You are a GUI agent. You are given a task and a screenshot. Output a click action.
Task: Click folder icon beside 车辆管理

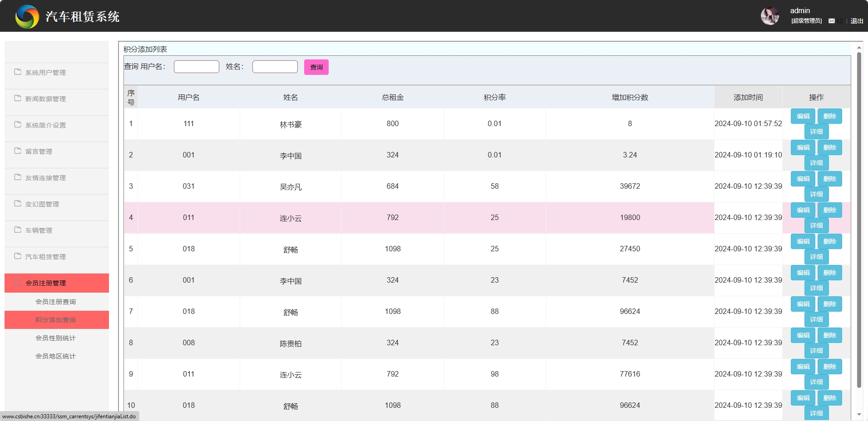18,230
